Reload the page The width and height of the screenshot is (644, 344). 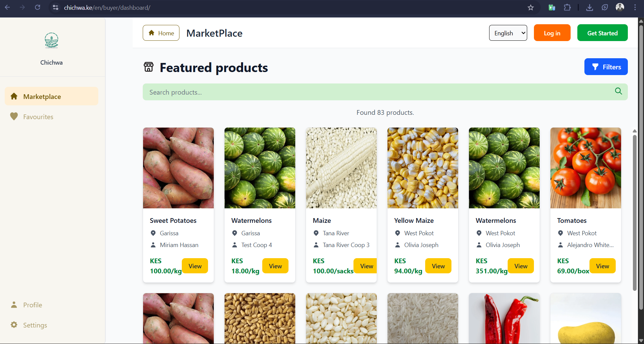click(38, 7)
